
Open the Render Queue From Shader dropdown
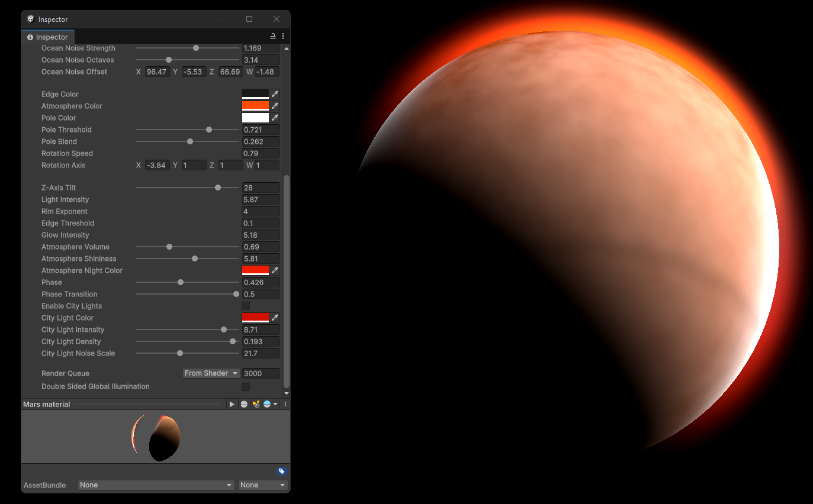click(x=211, y=373)
